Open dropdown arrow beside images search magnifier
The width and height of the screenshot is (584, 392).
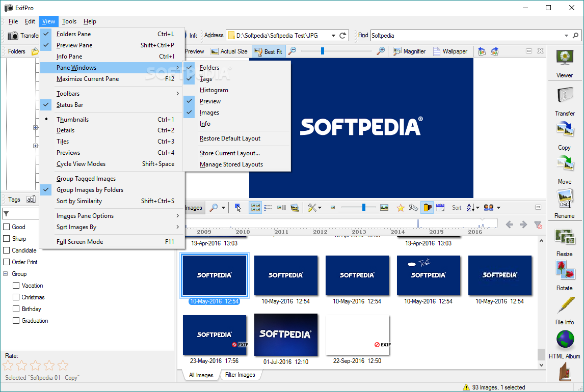point(223,208)
